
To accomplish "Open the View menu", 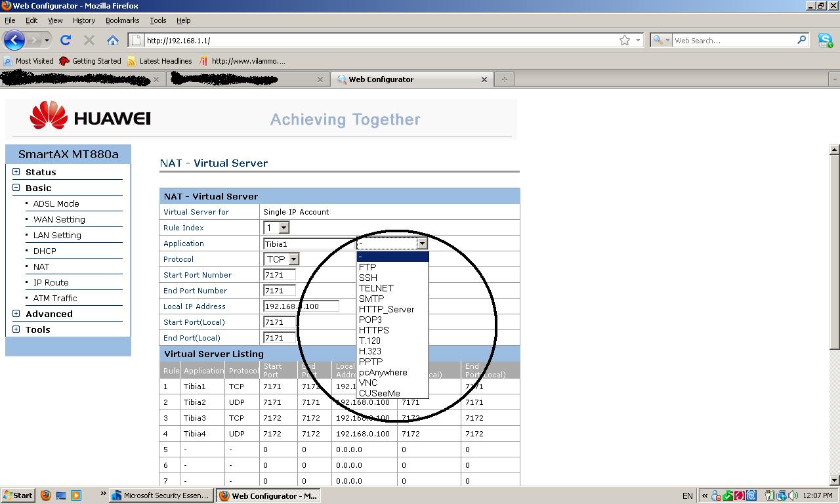I will pos(55,20).
